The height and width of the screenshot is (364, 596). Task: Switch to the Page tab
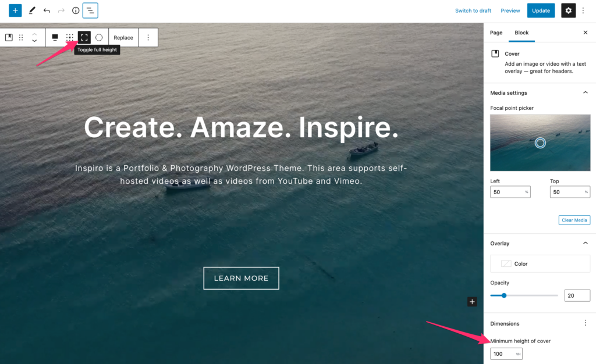pyautogui.click(x=496, y=33)
